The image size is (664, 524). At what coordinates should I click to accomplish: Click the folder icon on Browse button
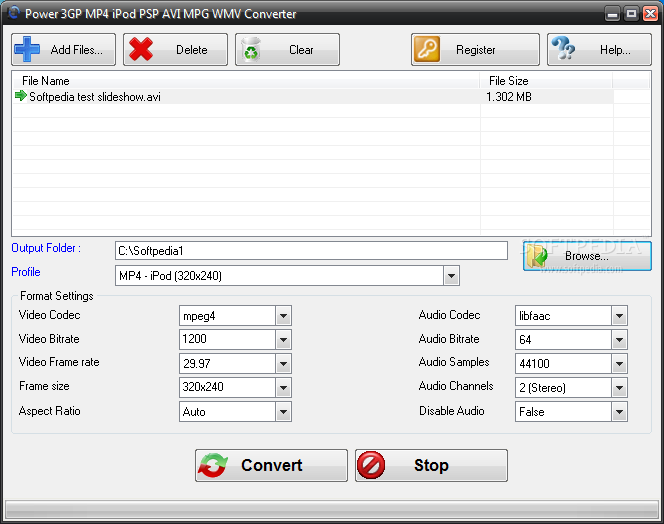[537, 256]
